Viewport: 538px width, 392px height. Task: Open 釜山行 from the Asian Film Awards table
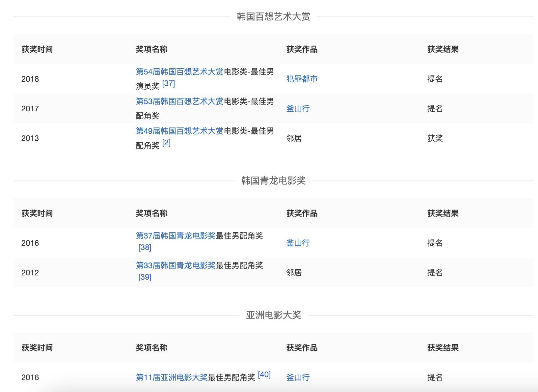[298, 377]
